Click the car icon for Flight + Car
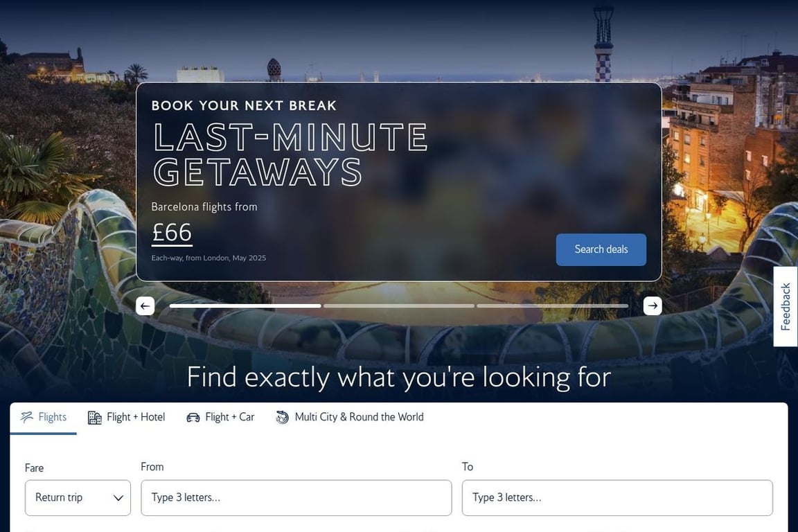Screen dimensions: 798x532 [193, 418]
